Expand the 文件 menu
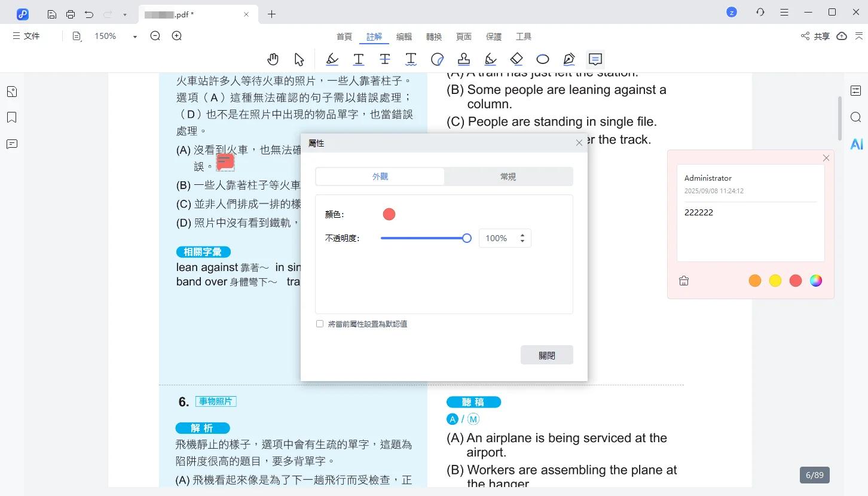The image size is (868, 496). (26, 36)
